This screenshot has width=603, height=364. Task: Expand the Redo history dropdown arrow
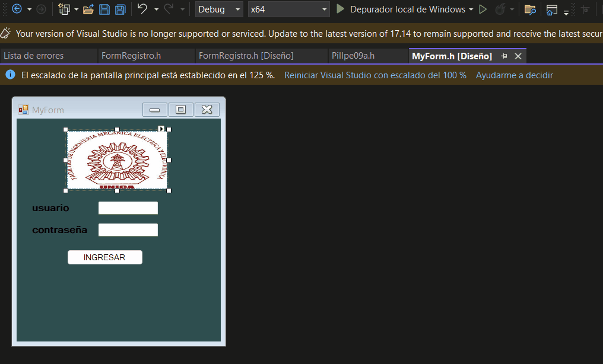coord(182,9)
